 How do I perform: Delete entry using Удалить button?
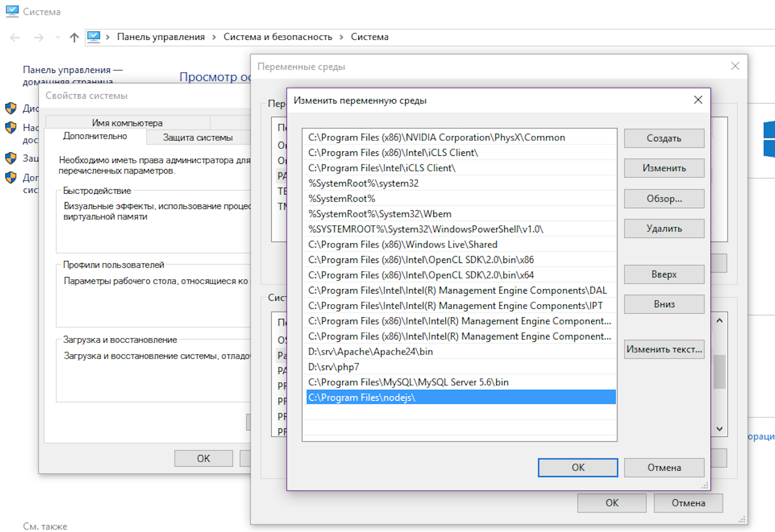click(x=664, y=229)
